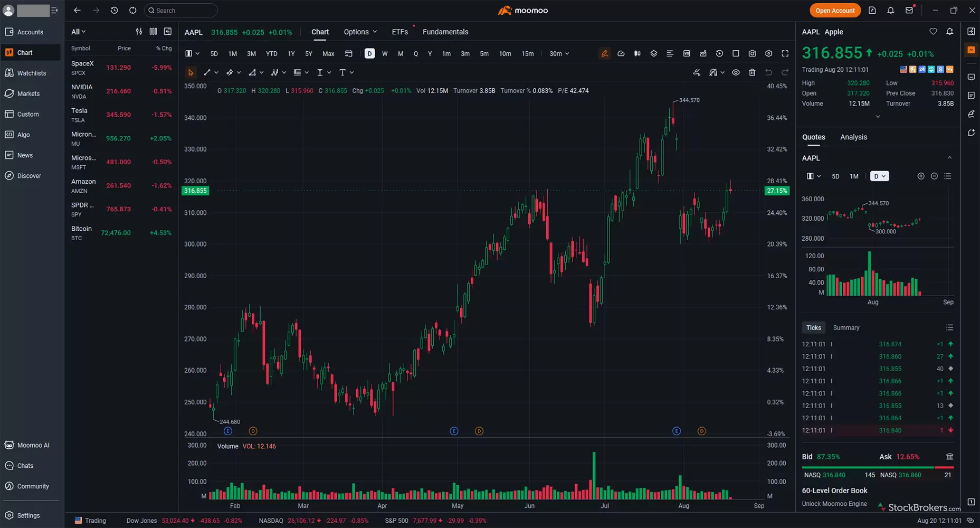Select 5D in the mini chart
This screenshot has width=980, height=528.
coord(835,176)
